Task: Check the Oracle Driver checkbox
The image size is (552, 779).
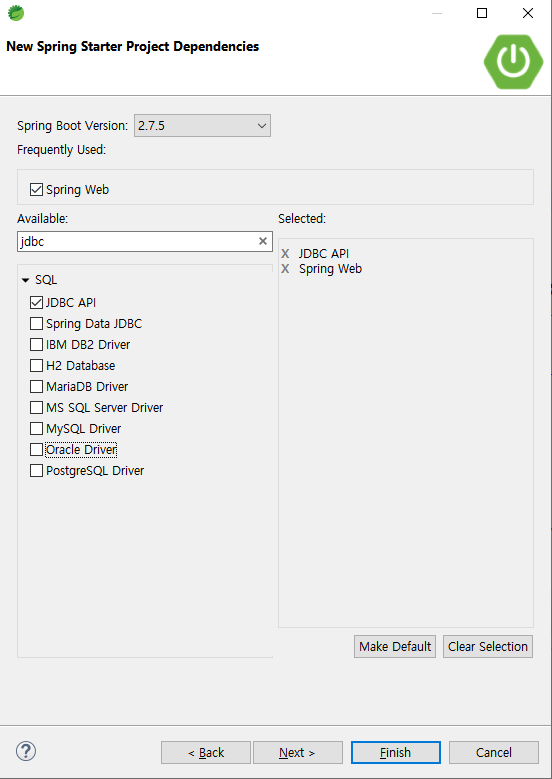Action: pyautogui.click(x=36, y=449)
